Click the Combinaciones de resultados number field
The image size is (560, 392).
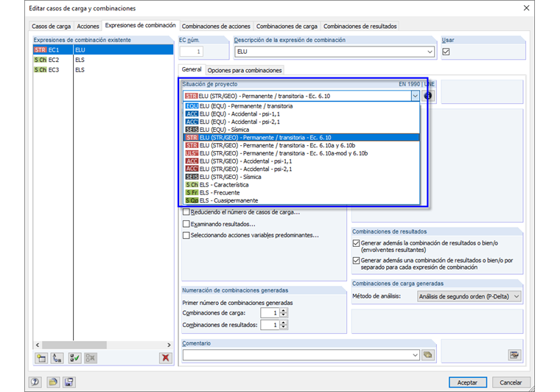click(270, 325)
